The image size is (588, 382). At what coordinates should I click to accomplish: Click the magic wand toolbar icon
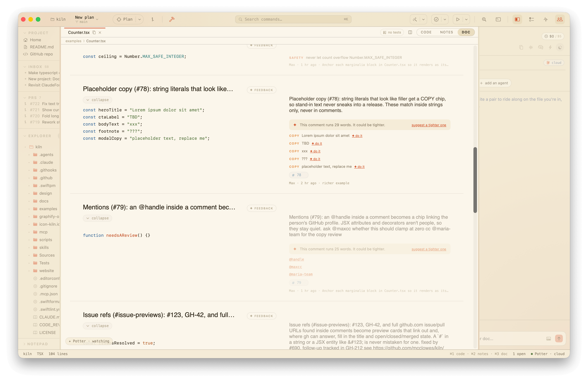415,19
